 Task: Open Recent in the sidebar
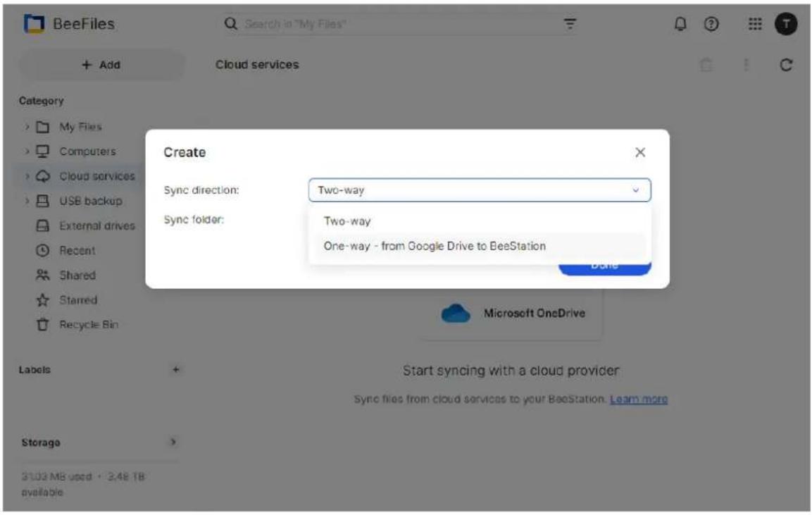click(x=77, y=251)
